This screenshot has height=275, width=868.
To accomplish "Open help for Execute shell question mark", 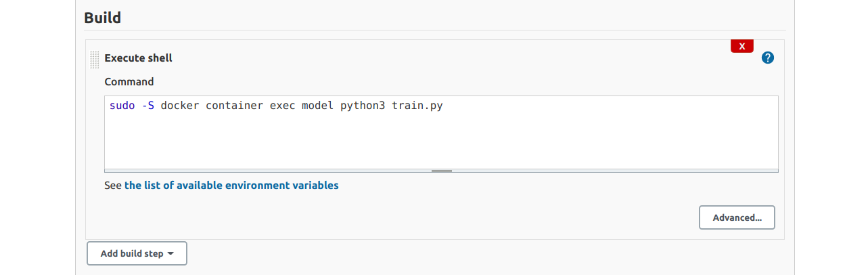I will (768, 58).
